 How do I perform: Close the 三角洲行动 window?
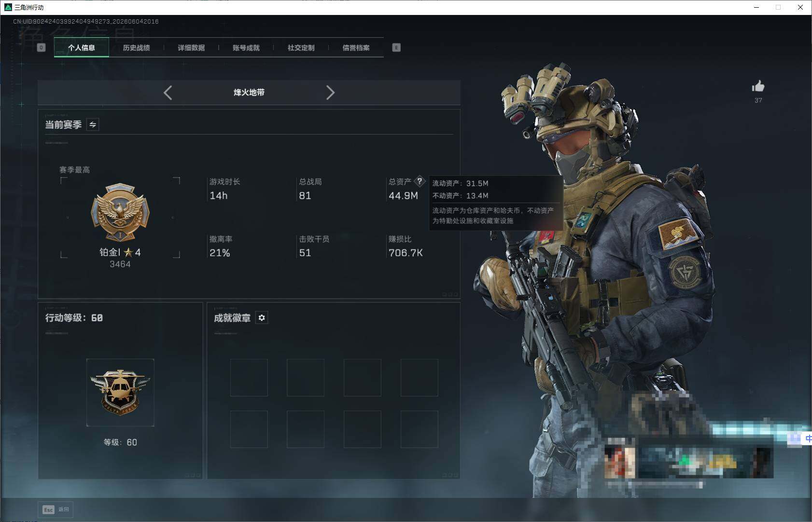point(800,7)
